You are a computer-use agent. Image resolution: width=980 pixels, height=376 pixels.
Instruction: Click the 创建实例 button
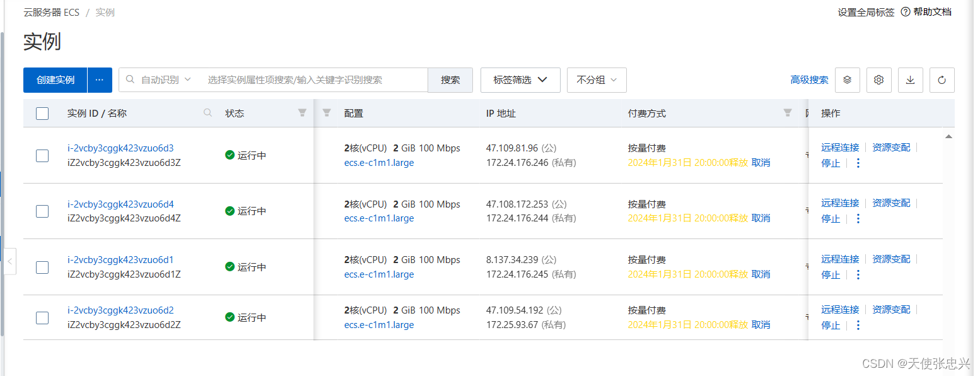click(x=55, y=80)
